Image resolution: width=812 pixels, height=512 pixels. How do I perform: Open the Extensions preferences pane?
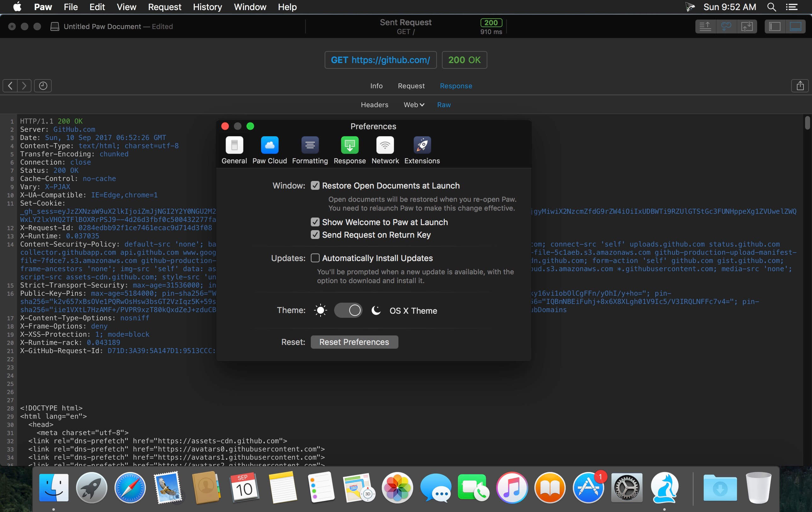coord(422,150)
